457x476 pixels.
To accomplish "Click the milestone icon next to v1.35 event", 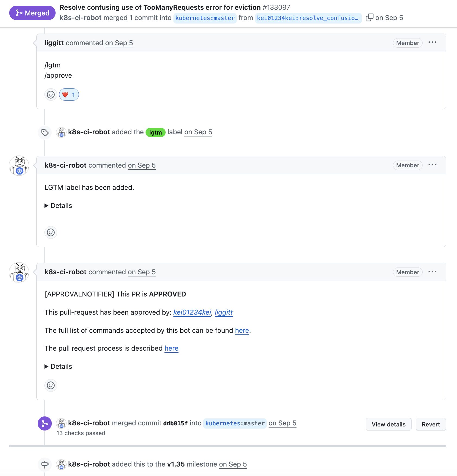I will click(45, 464).
